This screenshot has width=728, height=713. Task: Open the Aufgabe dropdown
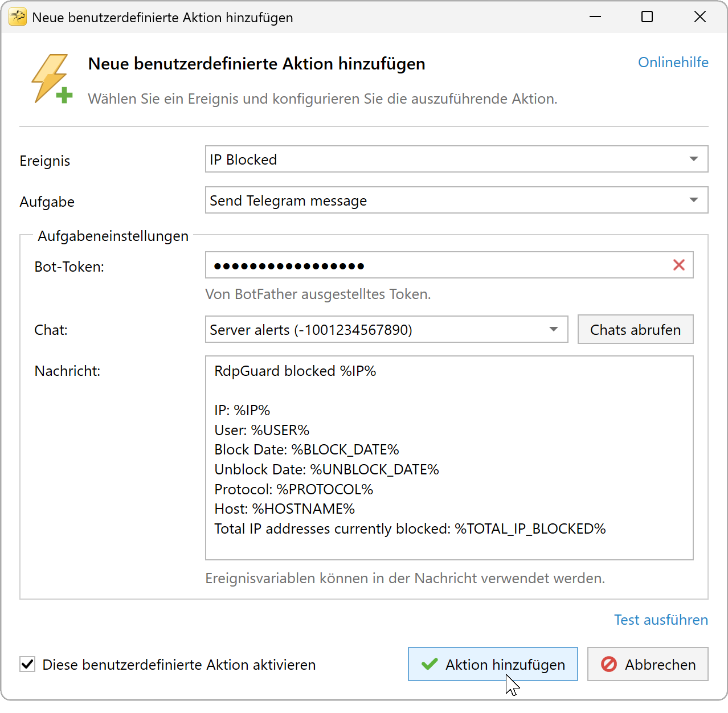[456, 200]
